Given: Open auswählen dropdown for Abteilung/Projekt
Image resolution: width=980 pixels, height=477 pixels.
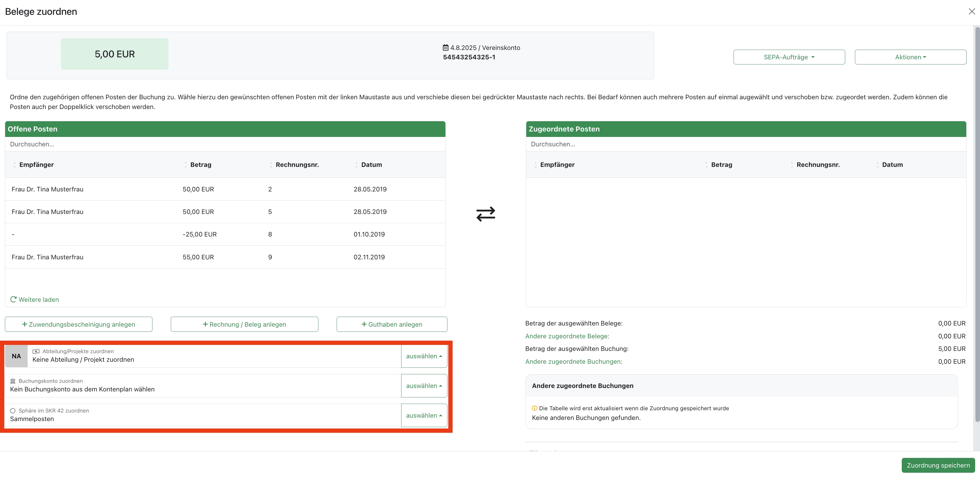Looking at the screenshot, I should [x=424, y=356].
